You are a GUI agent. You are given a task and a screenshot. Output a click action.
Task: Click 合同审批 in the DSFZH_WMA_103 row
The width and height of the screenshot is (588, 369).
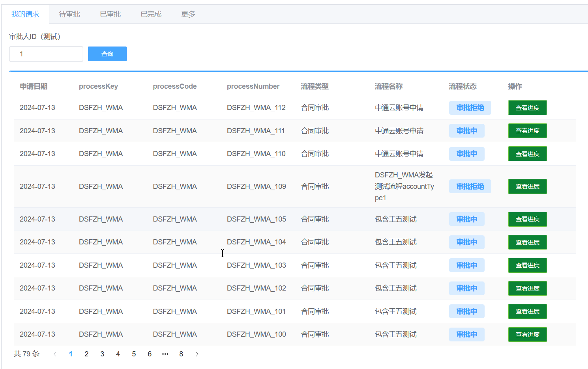click(x=315, y=265)
